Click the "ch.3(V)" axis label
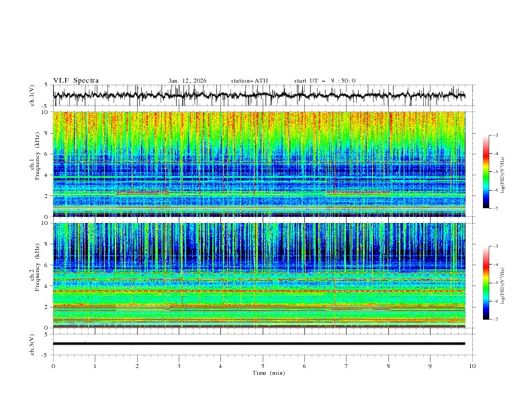532x411 pixels. pos(32,345)
